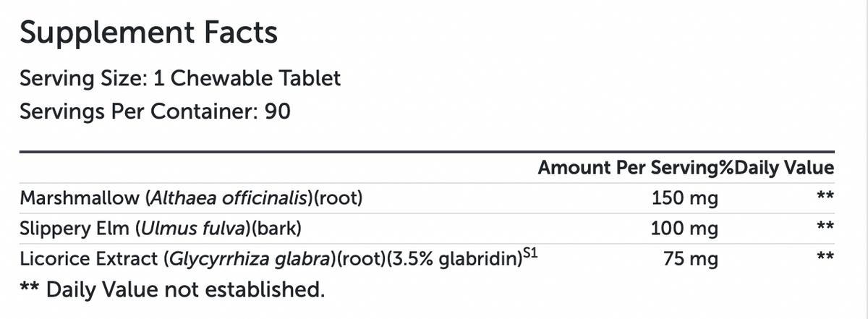Click the Supplement Facts heading
The image size is (868, 319).
[148, 33]
